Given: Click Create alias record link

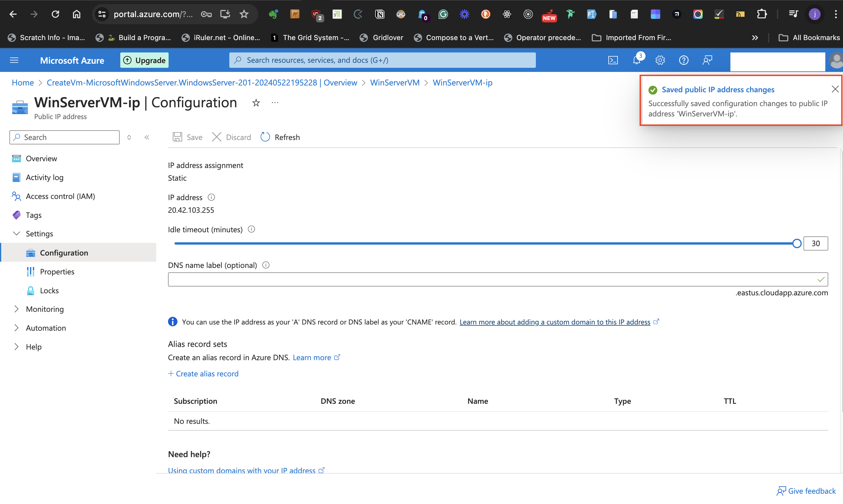Looking at the screenshot, I should click(203, 374).
